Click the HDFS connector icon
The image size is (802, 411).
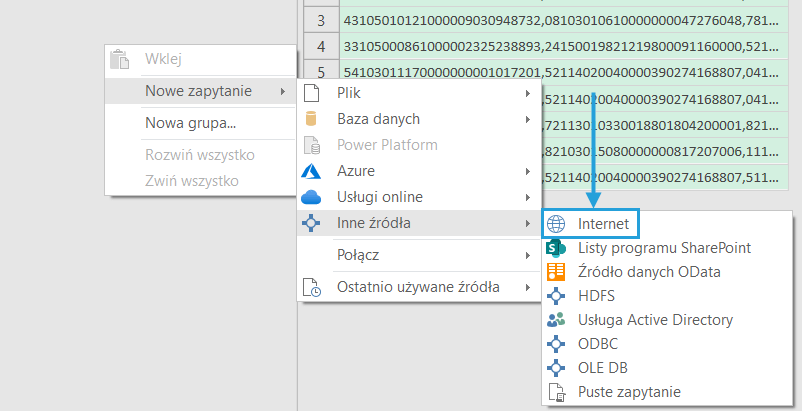tap(557, 295)
